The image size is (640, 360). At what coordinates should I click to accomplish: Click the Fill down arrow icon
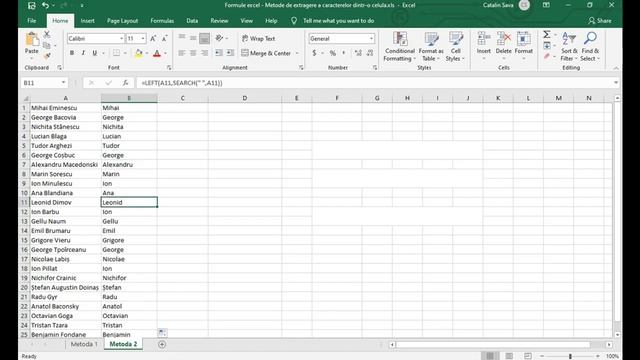(x=547, y=45)
